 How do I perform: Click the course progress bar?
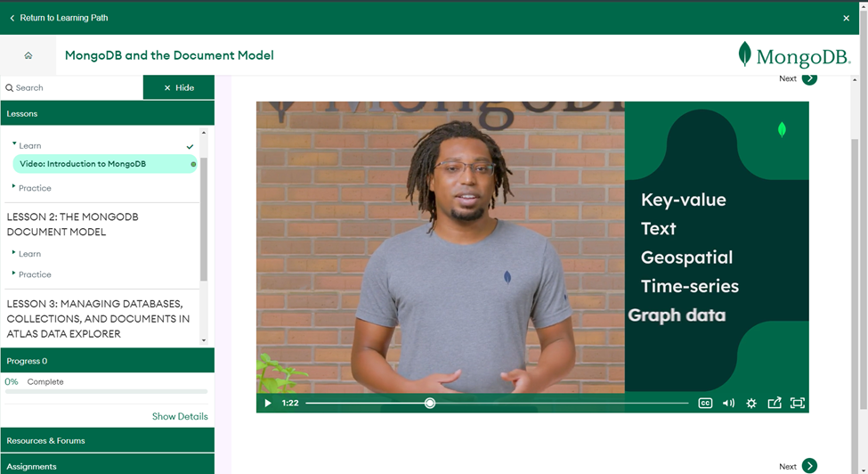(x=106, y=391)
